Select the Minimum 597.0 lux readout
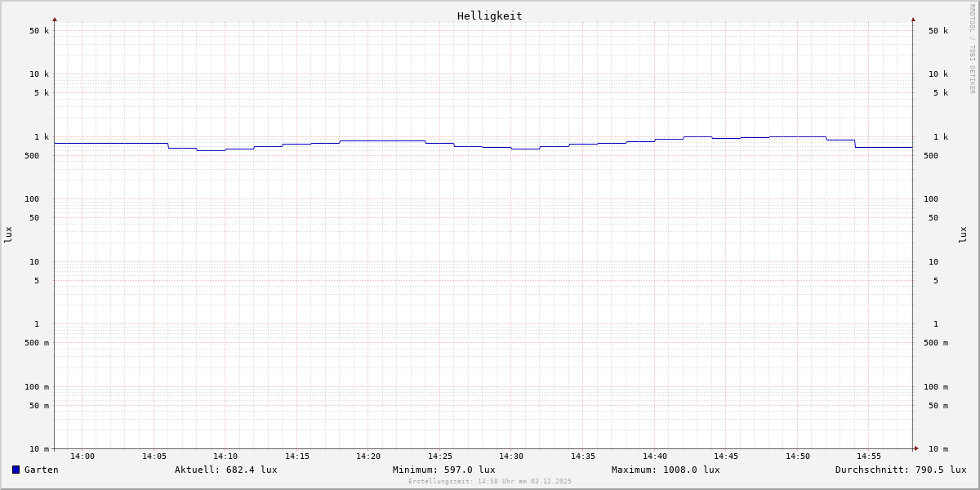980x490 pixels. click(x=443, y=470)
